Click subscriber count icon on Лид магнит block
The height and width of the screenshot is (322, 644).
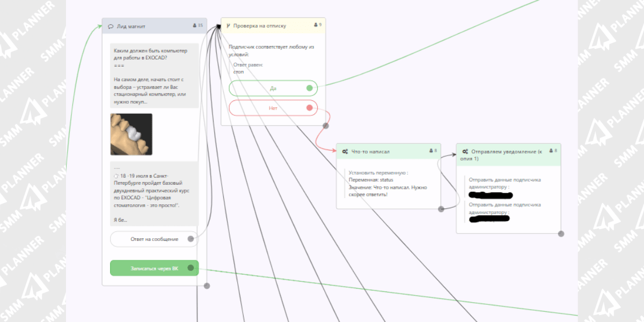[x=194, y=25]
